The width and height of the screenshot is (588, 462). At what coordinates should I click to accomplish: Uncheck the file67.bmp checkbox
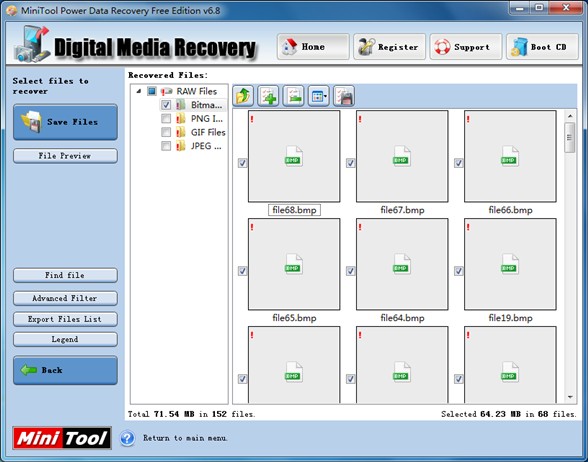click(350, 163)
